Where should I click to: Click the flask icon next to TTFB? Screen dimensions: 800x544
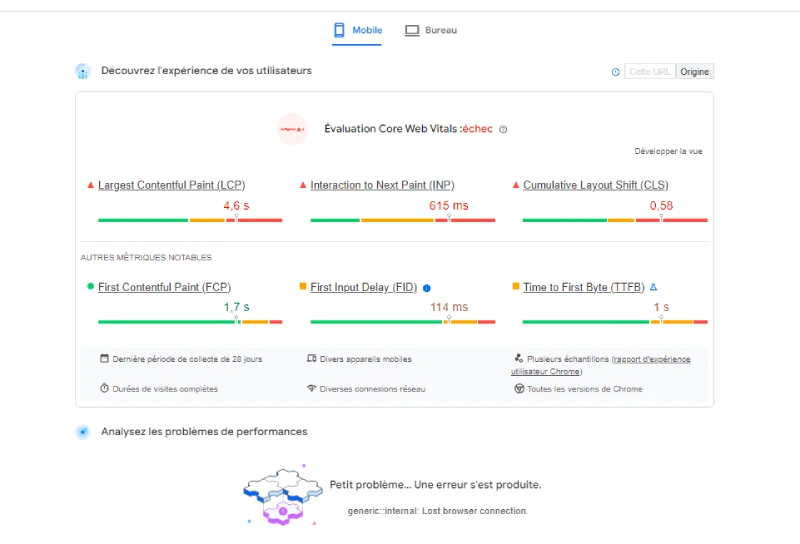coord(654,287)
